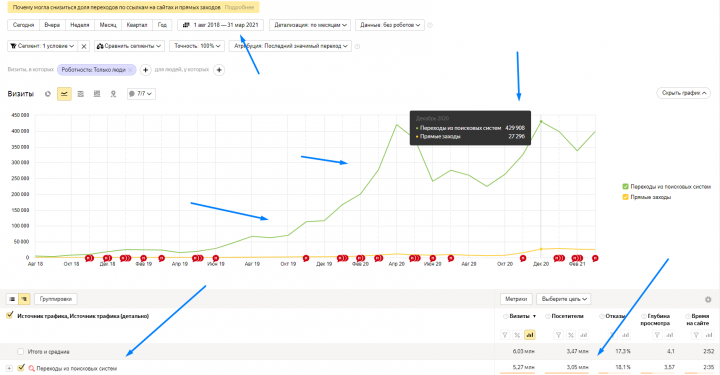The image size is (720, 375).
Task: Toggle legend checkbox Прямые заходы
Action: point(625,197)
